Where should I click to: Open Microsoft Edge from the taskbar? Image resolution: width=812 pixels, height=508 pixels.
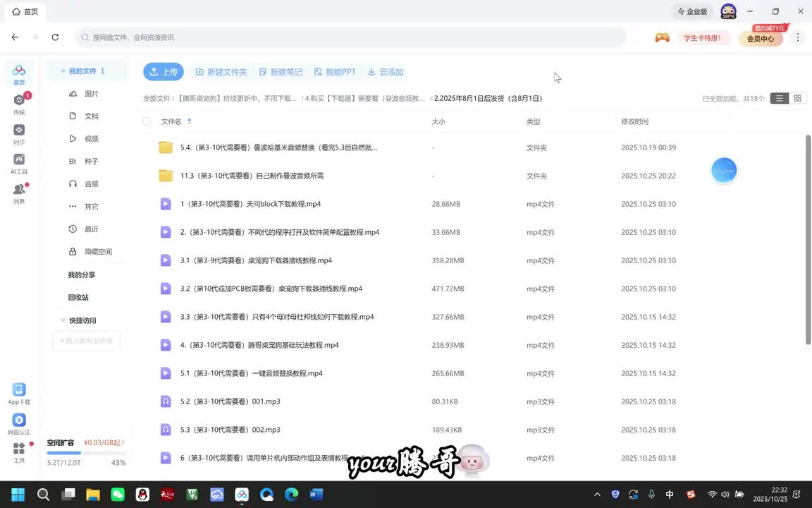pyautogui.click(x=292, y=495)
